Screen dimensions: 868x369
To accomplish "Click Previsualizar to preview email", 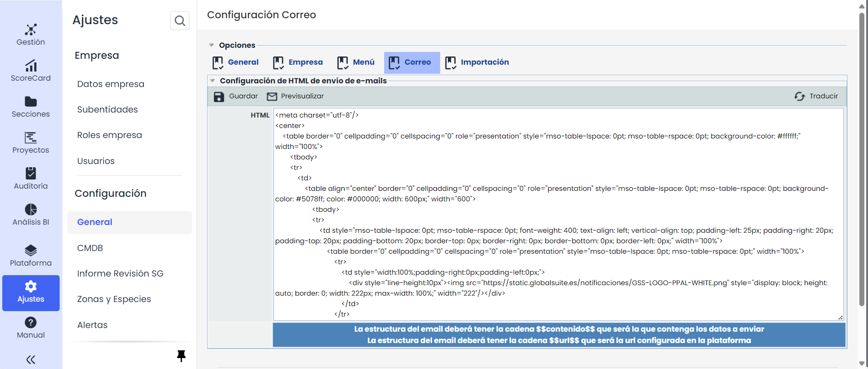I will pyautogui.click(x=295, y=96).
